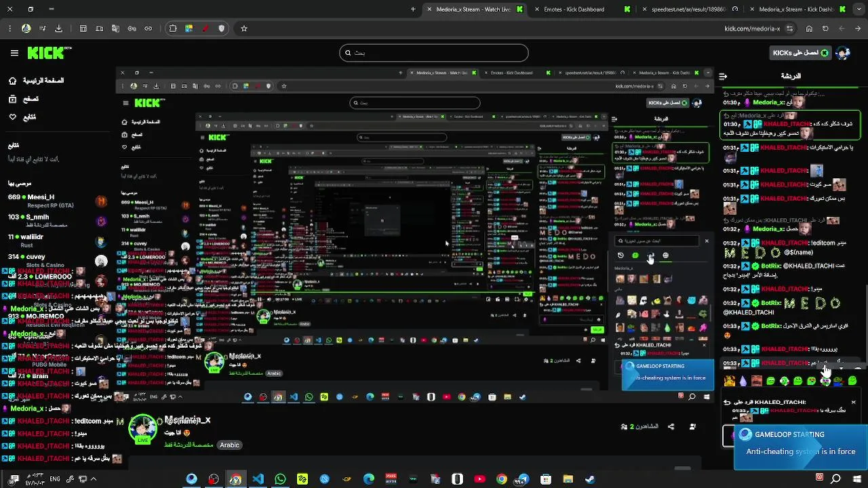Image resolution: width=868 pixels, height=488 pixels.
Task: Open Visual Studio Code from the taskbar
Action: (x=258, y=479)
